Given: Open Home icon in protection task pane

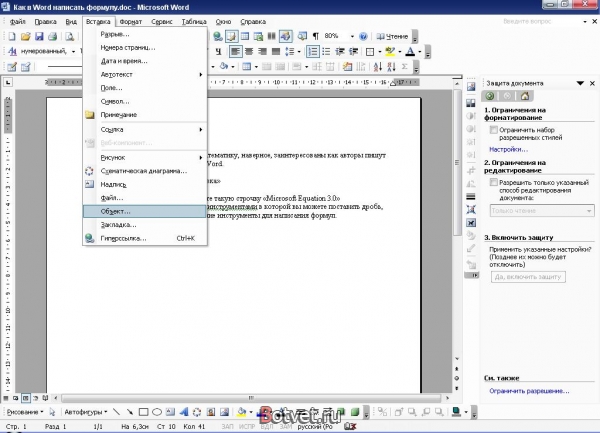Looking at the screenshot, I should [x=525, y=96].
